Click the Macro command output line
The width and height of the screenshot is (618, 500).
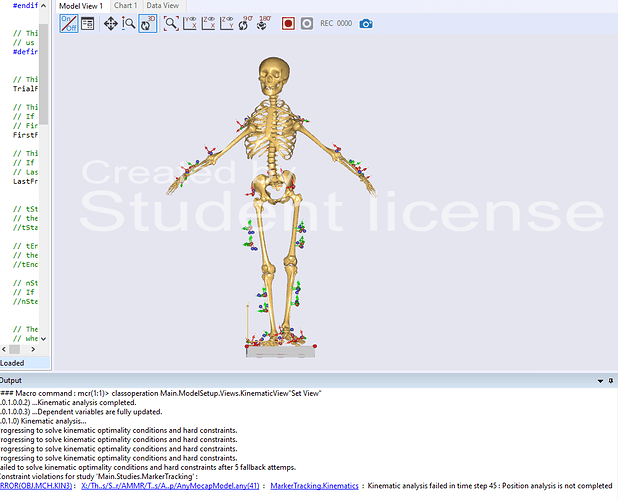[161, 393]
